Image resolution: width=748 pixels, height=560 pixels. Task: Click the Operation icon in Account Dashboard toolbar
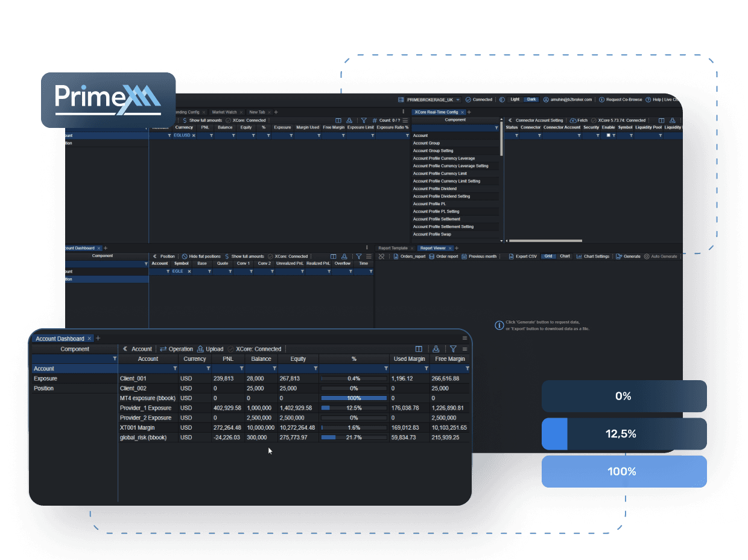click(x=163, y=349)
